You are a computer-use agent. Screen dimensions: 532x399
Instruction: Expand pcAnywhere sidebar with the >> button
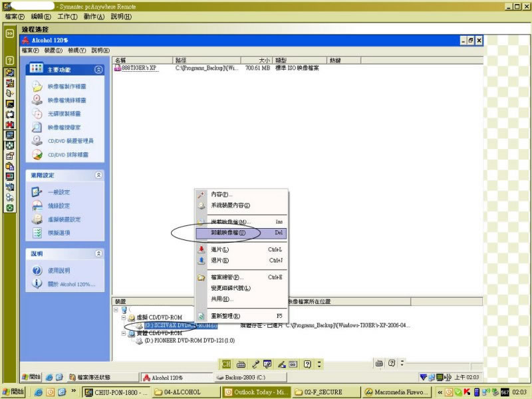coord(10,33)
